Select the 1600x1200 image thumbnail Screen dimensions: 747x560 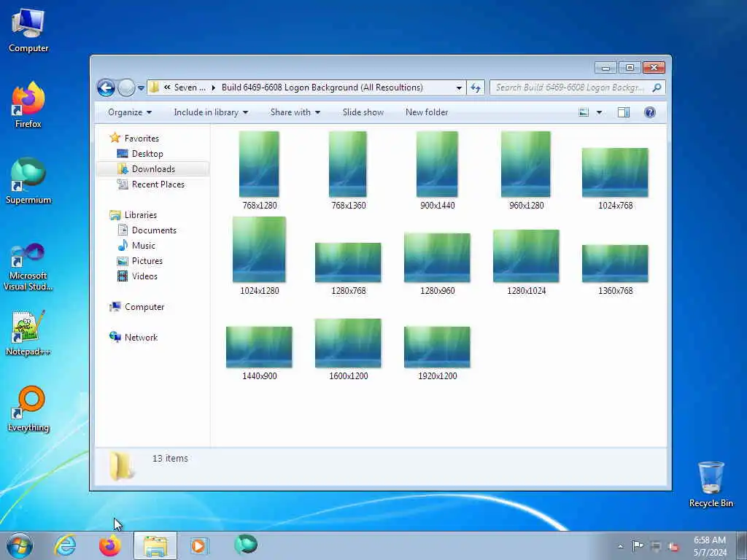coord(348,343)
